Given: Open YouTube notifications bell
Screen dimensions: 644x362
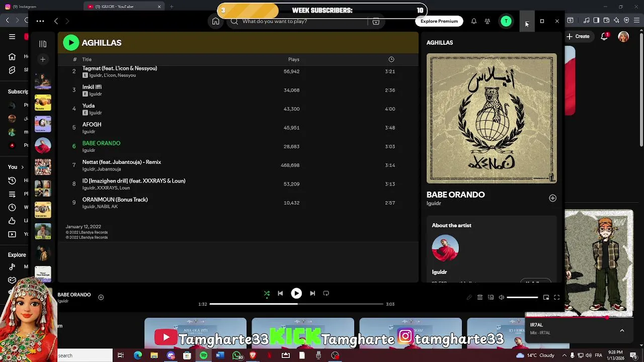Looking at the screenshot, I should 605,36.
